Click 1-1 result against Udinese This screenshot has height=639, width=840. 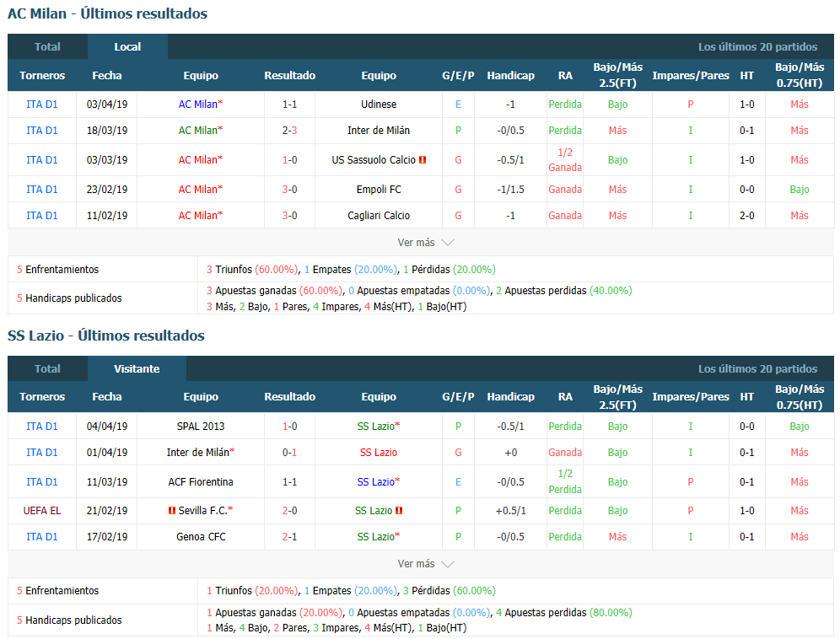(290, 105)
